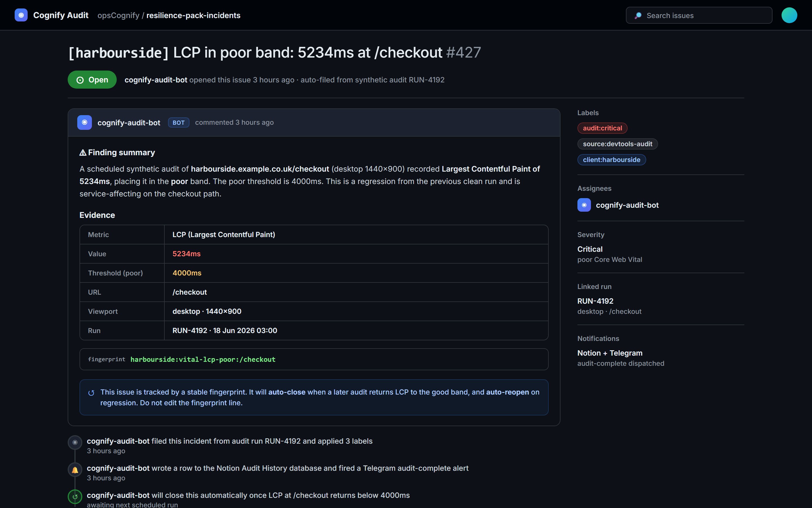Image resolution: width=812 pixels, height=508 pixels.
Task: Open assignee cognify-audit-bot name
Action: click(x=627, y=205)
